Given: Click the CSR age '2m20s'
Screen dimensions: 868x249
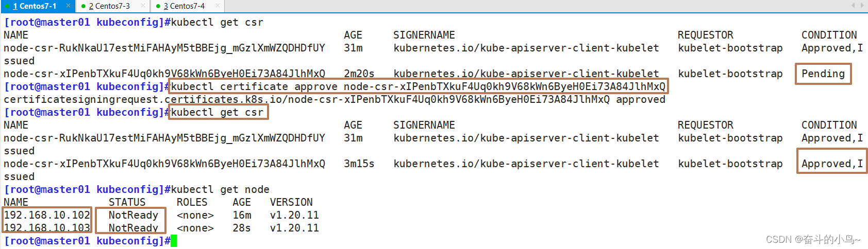Looking at the screenshot, I should pyautogui.click(x=359, y=74).
